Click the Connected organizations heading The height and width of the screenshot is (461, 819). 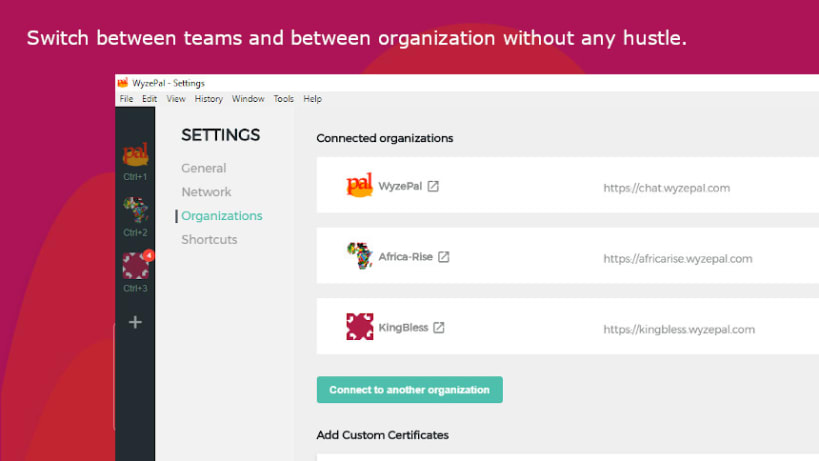pos(385,138)
